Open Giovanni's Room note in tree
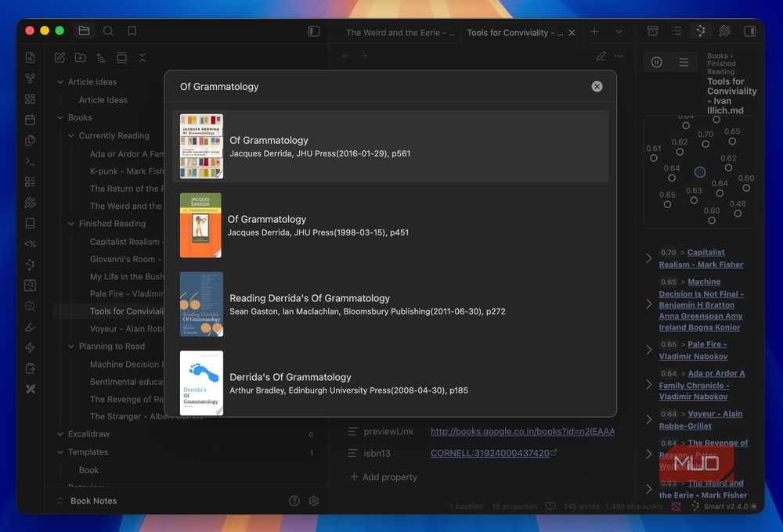Image resolution: width=783 pixels, height=532 pixels. (126, 259)
